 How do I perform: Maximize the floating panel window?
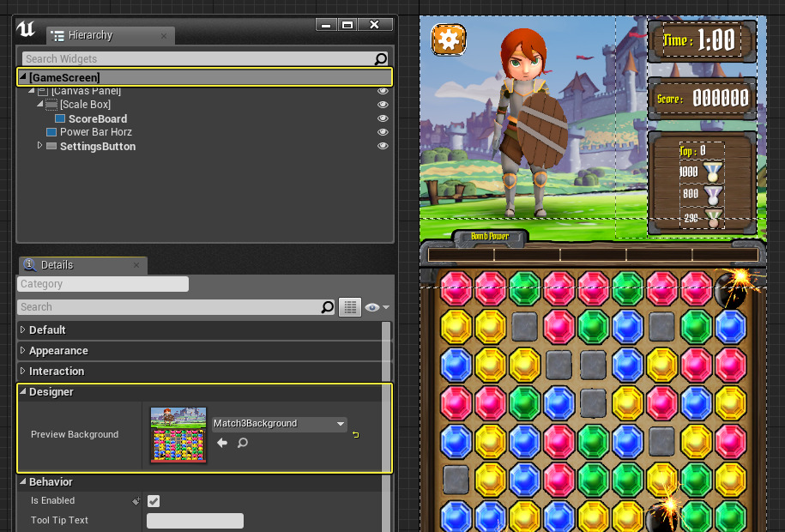(347, 25)
